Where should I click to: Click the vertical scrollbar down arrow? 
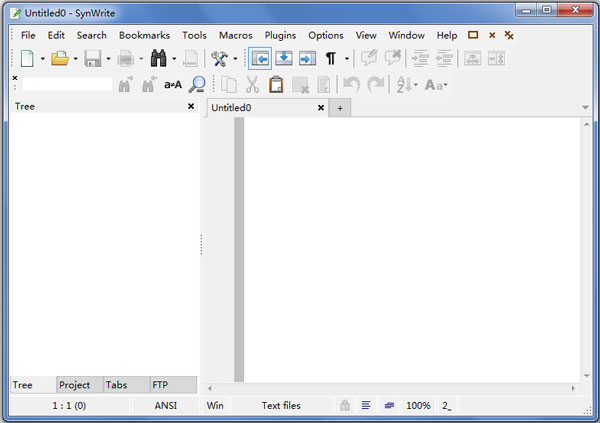586,376
